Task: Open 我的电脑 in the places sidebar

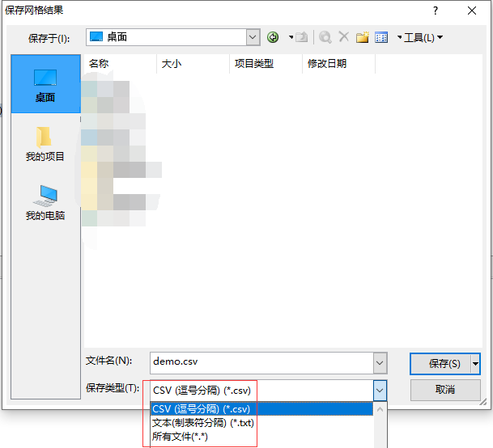Action: [45, 203]
